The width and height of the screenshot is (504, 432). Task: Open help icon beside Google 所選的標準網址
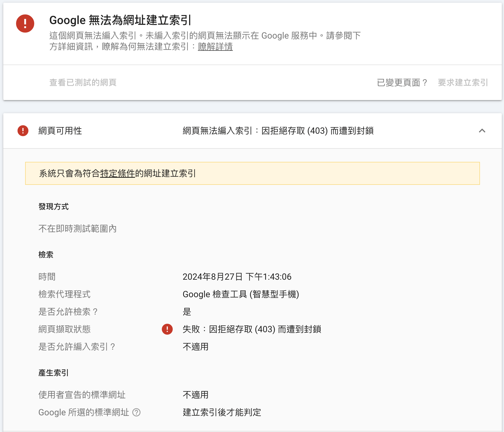[x=136, y=412]
